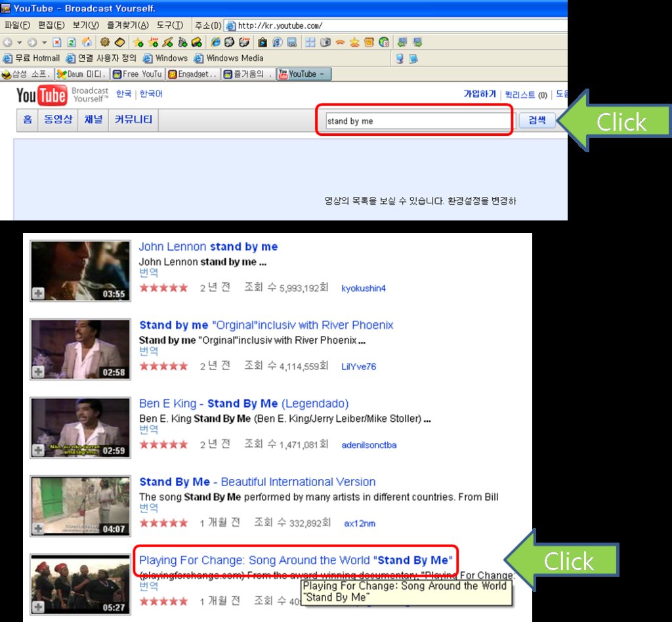This screenshot has height=622, width=672.
Task: Open the Back button history dropdown arrow
Action: 19,43
